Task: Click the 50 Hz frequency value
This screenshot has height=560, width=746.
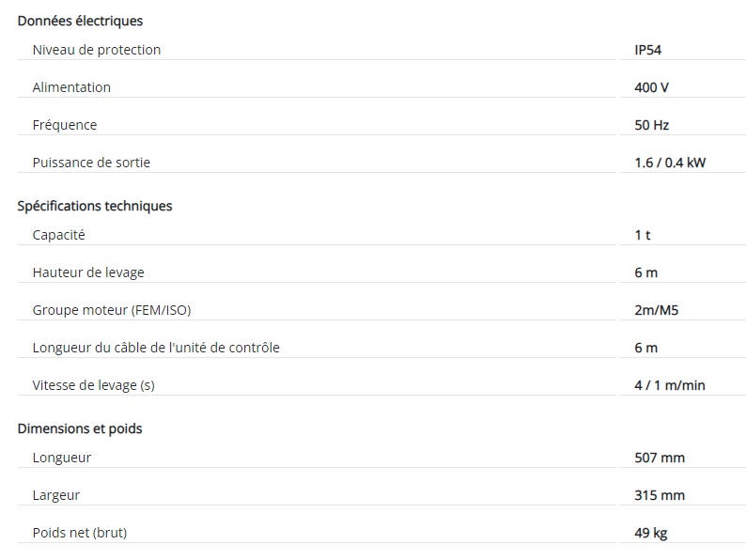Action: pyautogui.click(x=652, y=125)
